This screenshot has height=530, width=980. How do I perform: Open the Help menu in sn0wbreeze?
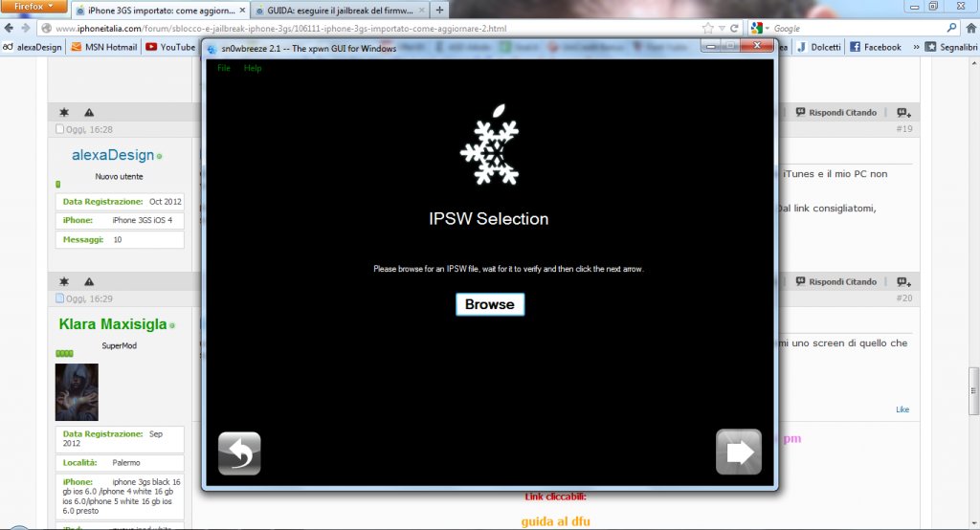click(253, 68)
